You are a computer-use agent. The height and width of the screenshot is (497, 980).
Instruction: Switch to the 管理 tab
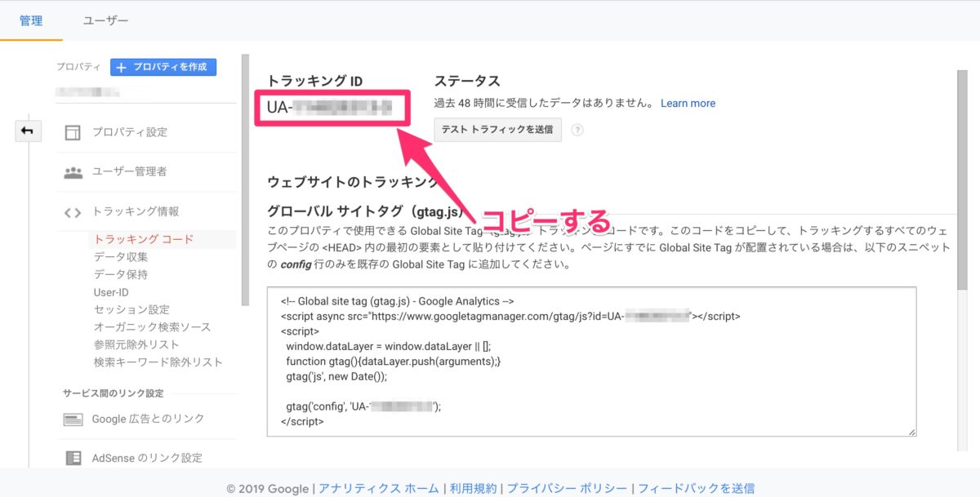click(x=31, y=20)
